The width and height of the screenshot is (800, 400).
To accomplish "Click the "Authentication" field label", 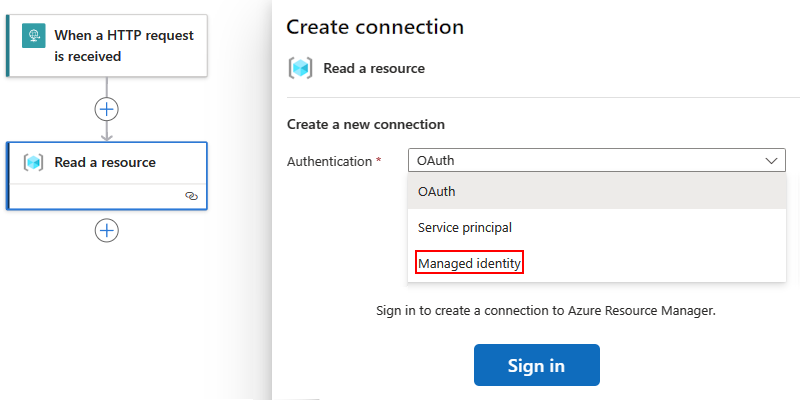I will [x=329, y=161].
